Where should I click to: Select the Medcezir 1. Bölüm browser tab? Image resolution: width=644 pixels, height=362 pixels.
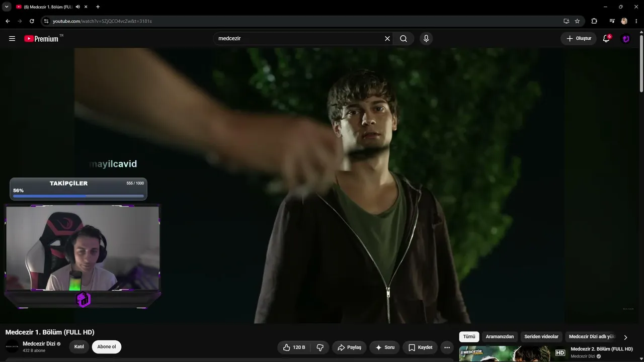(x=51, y=7)
